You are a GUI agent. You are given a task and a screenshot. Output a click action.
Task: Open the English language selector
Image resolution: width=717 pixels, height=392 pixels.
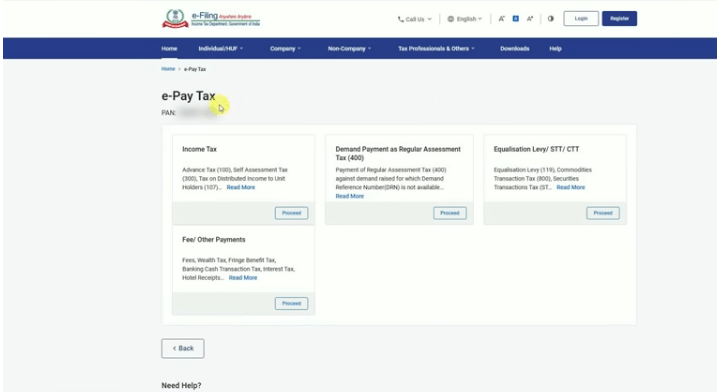[465, 19]
